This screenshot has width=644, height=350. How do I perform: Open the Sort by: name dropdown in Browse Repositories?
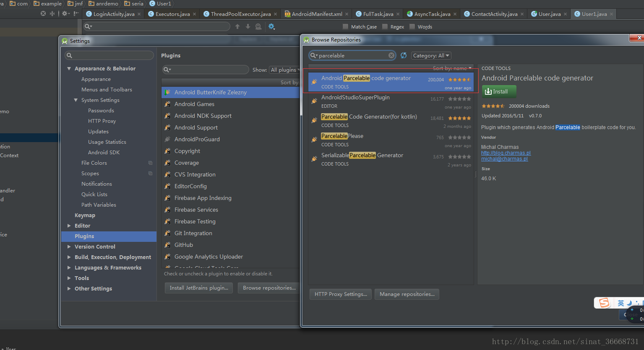pos(452,68)
